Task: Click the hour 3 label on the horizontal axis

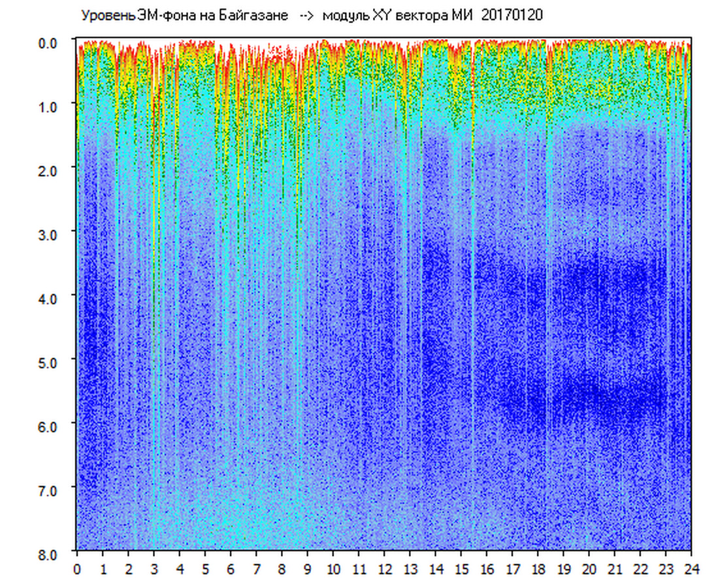Action: click(154, 570)
